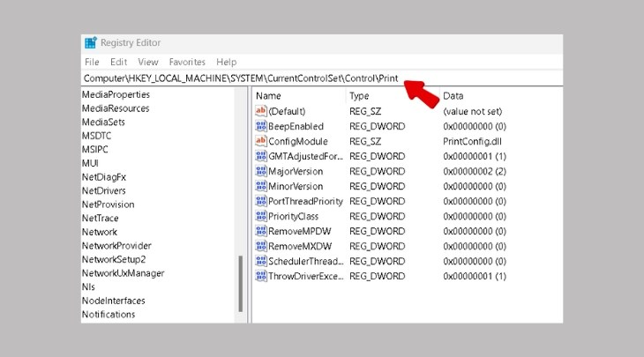The height and width of the screenshot is (357, 644).
Task: Select the MinorVersion value name
Action: 296,186
